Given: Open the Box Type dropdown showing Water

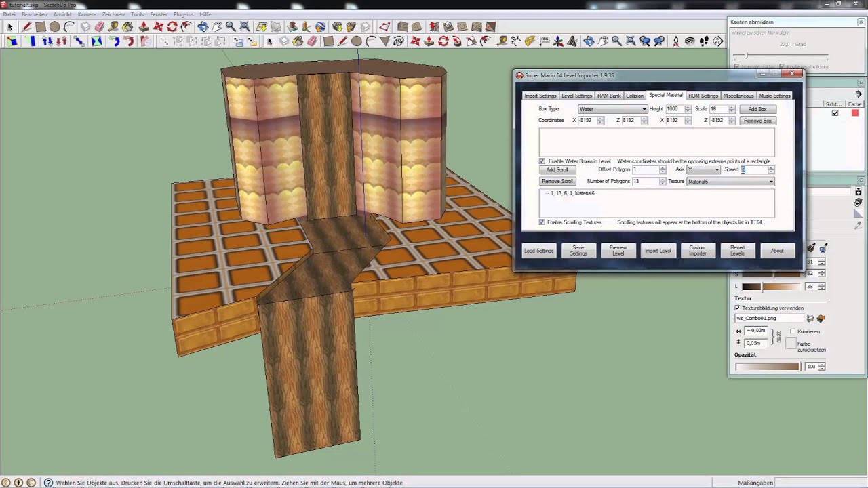Looking at the screenshot, I should 613,109.
